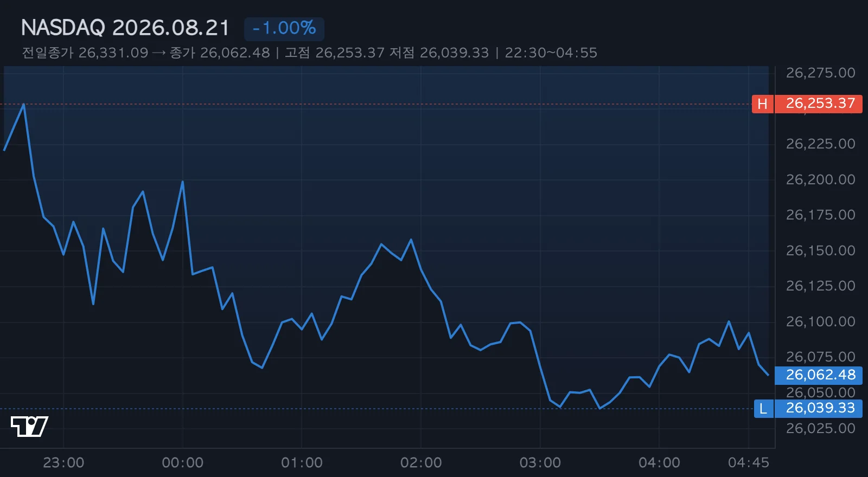Click the 저점 26,039.33 summary text
The width and height of the screenshot is (868, 477).
[x=439, y=53]
